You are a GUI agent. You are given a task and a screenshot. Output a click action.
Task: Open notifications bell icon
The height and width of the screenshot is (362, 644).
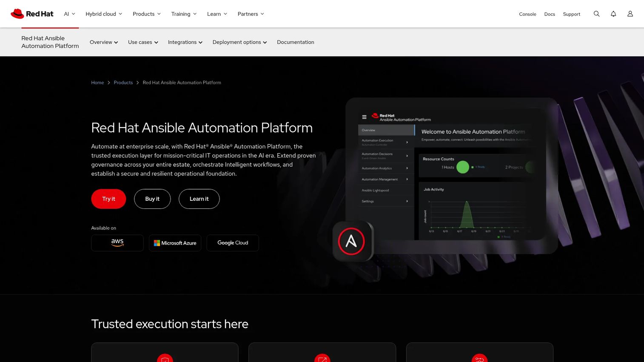(613, 14)
